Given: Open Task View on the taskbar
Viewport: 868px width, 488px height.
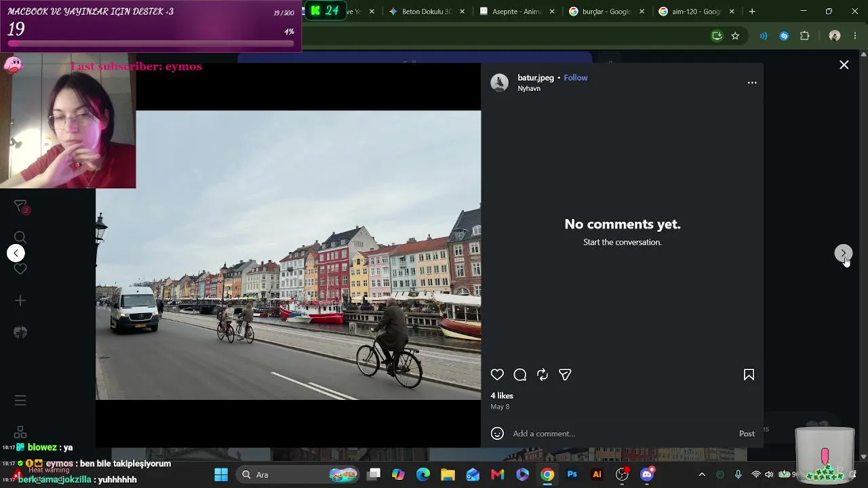Looking at the screenshot, I should [x=374, y=474].
